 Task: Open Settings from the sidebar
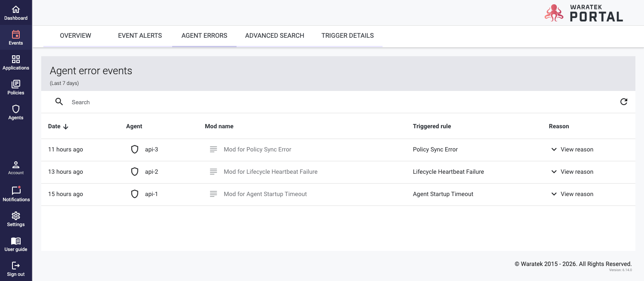(16, 219)
